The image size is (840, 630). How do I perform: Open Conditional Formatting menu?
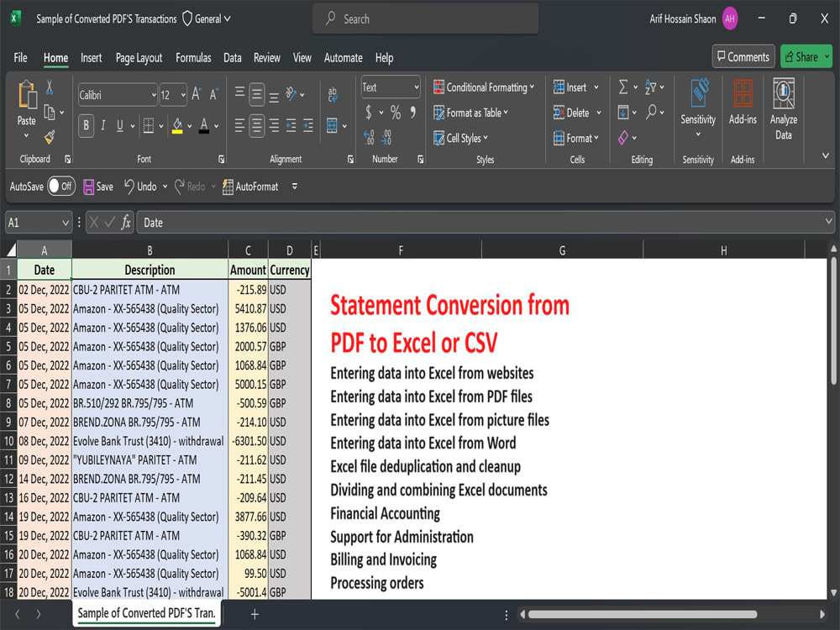[484, 87]
